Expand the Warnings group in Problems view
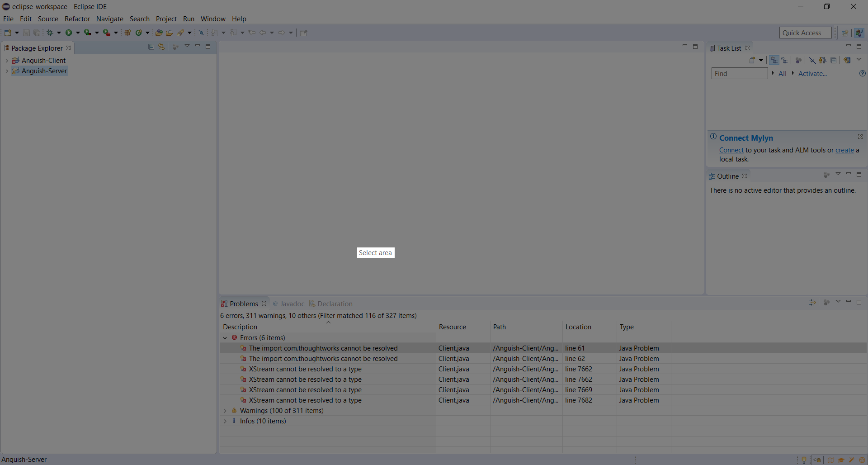 pyautogui.click(x=225, y=411)
